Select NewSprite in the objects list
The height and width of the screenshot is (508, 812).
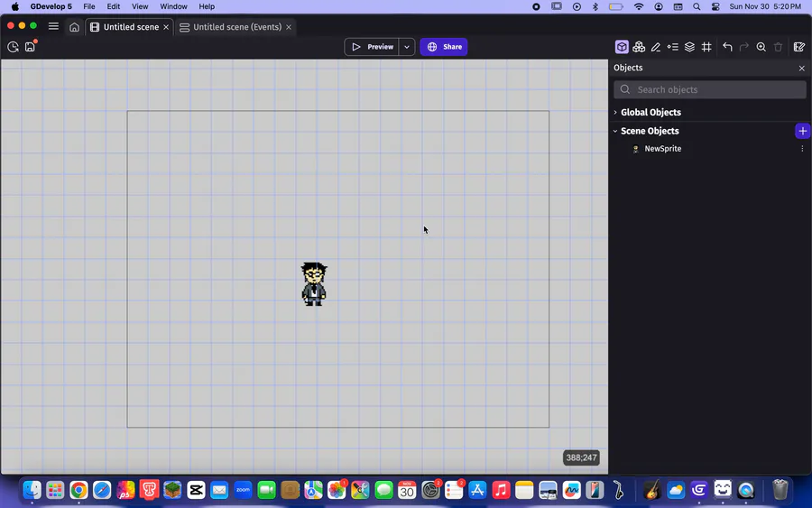pos(662,149)
